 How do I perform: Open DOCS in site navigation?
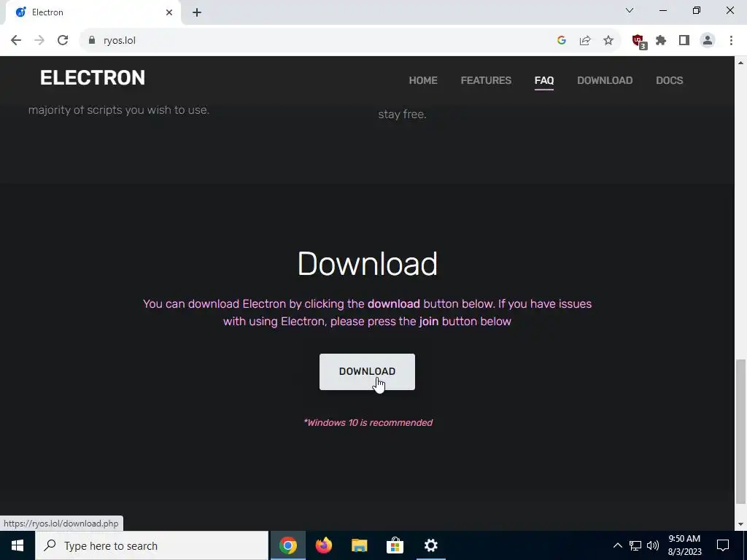pyautogui.click(x=670, y=80)
